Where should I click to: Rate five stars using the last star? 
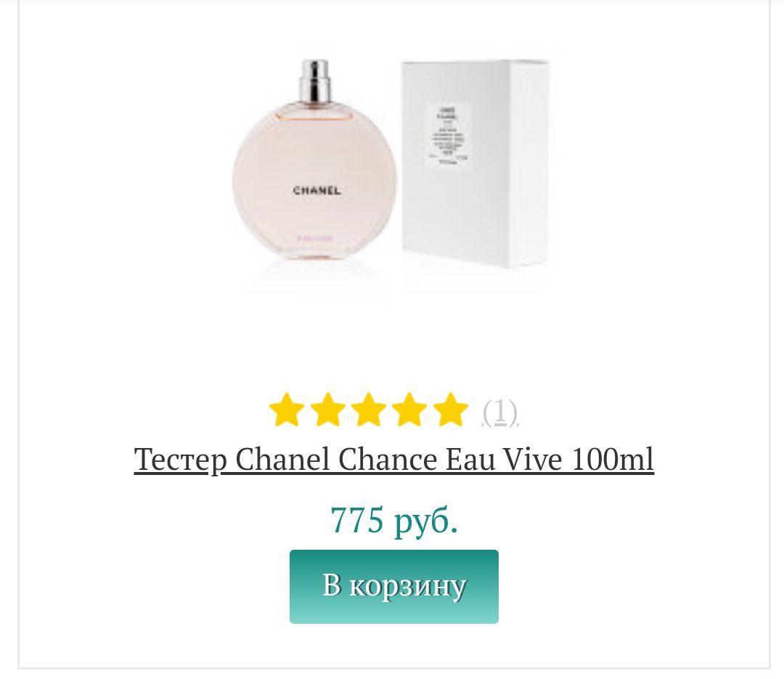coord(451,410)
